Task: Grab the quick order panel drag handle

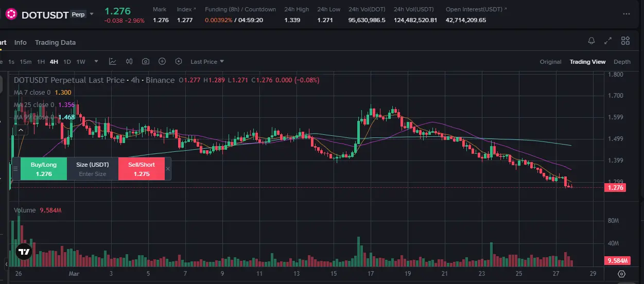Action: (15, 169)
